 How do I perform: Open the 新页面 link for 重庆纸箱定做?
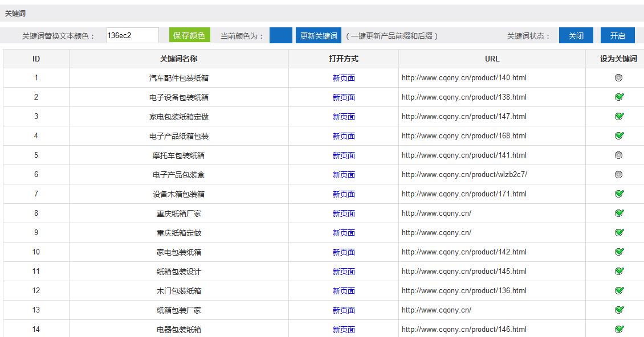pyautogui.click(x=344, y=233)
